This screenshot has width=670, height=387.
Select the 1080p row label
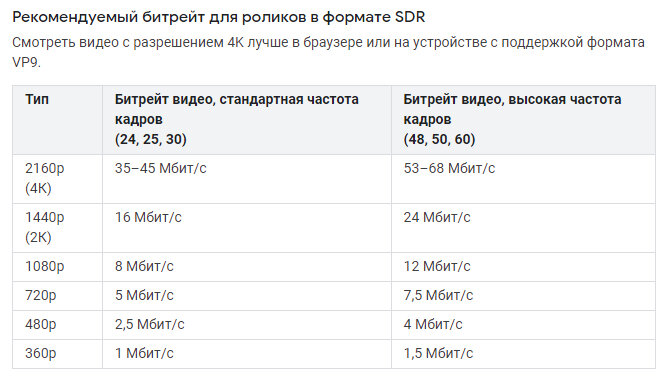coord(44,267)
